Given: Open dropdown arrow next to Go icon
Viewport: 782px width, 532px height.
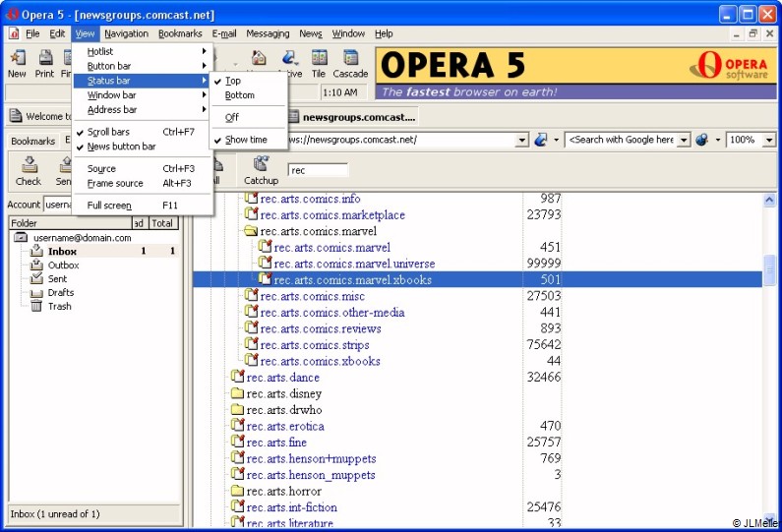Looking at the screenshot, I should click(556, 140).
